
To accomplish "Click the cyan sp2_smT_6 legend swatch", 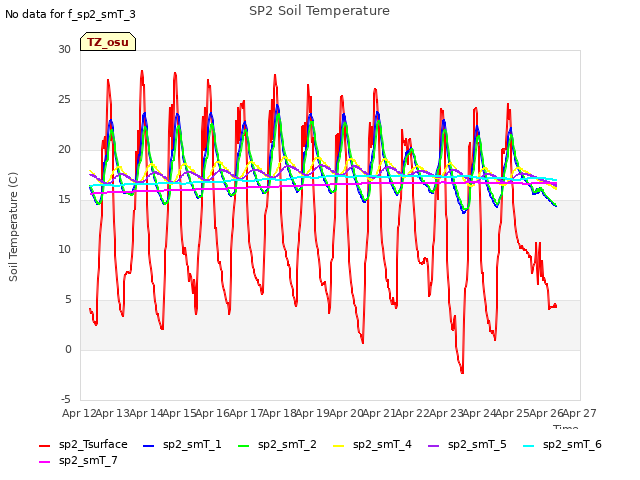I will (x=529, y=446).
